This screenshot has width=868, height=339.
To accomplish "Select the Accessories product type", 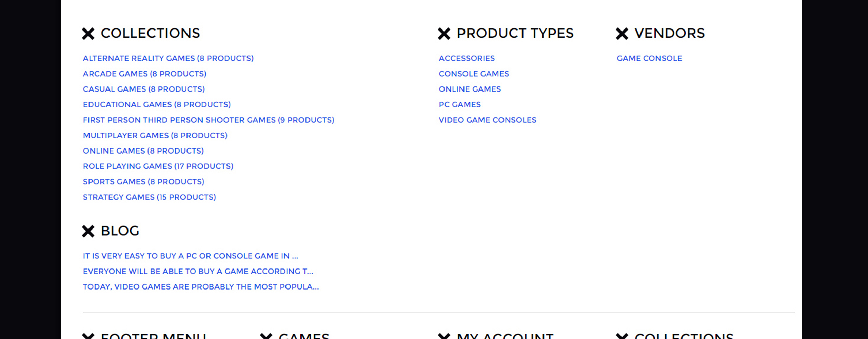I will 467,58.
